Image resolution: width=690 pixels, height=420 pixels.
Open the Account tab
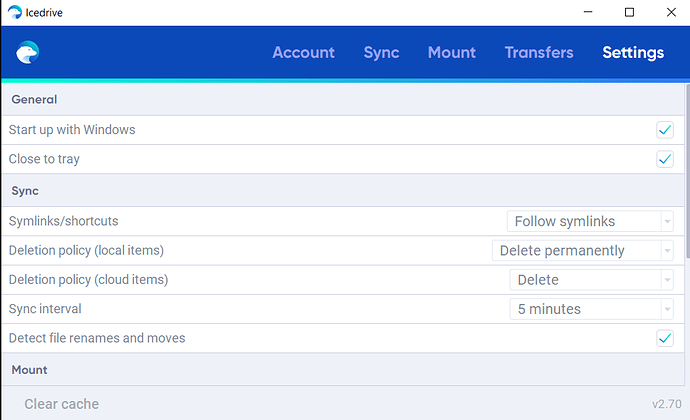point(303,52)
